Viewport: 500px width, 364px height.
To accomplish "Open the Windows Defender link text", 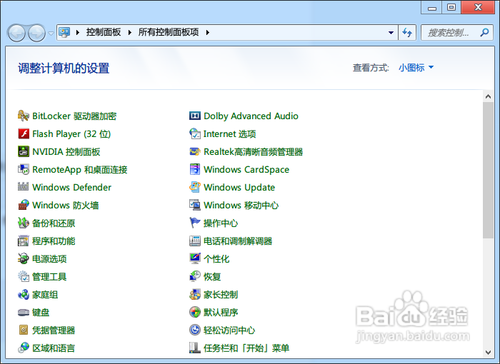I will [x=72, y=187].
